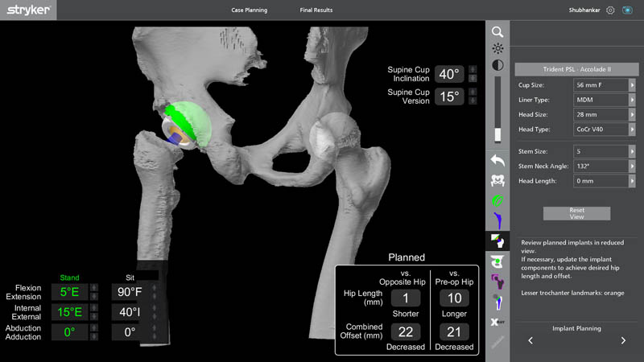Click the greyed-out ruler icon at toolbar bottom
This screenshot has width=644, height=362.
click(x=497, y=343)
